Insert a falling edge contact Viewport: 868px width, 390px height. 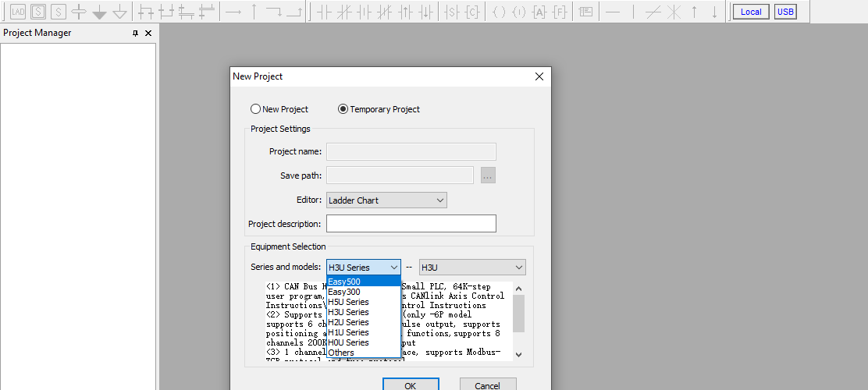click(425, 12)
